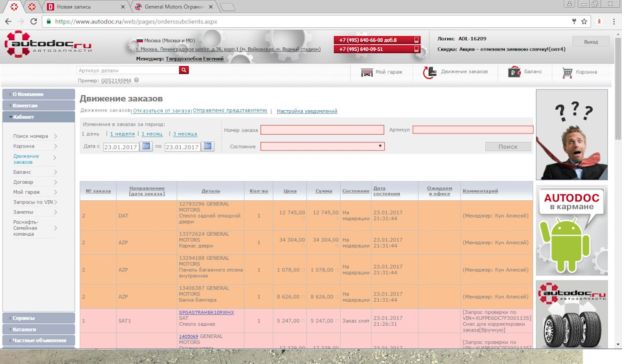Sort table by Состояние header
Image resolution: width=622 pixels, height=364 pixels.
pos(356,191)
